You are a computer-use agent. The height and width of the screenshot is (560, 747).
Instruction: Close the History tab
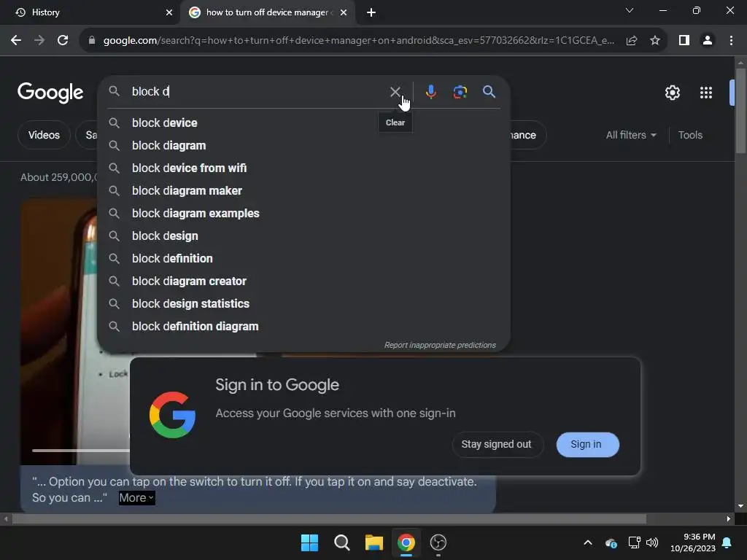[169, 12]
